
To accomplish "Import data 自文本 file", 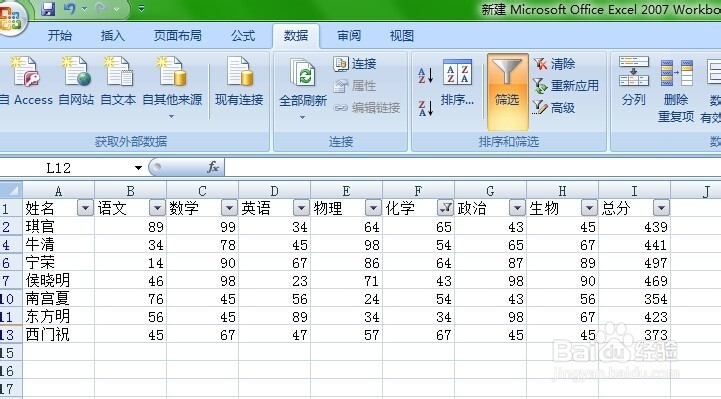I will (118, 81).
